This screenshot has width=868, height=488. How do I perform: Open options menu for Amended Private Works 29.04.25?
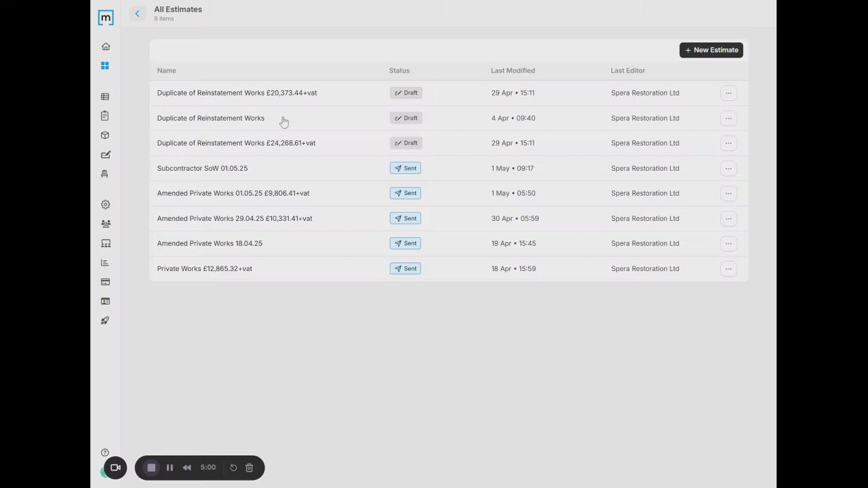point(728,219)
